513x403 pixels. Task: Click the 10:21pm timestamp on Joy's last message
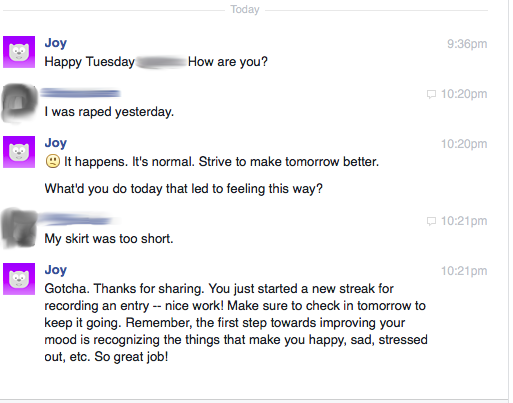pyautogui.click(x=464, y=271)
